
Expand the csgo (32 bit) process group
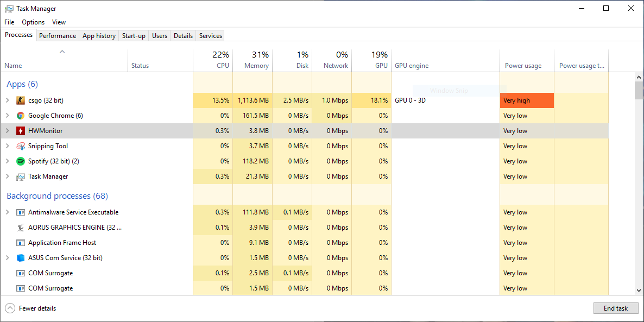[x=8, y=100]
